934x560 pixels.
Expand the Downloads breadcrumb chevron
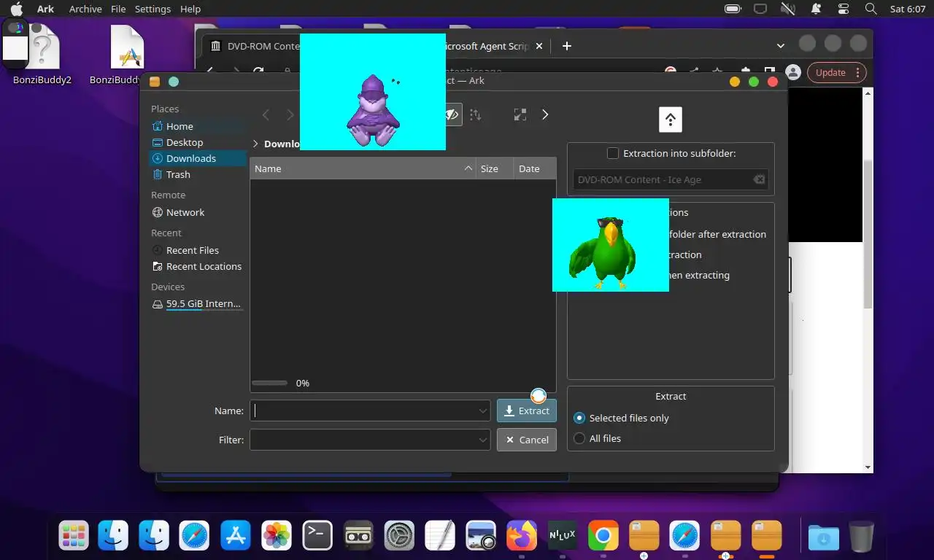[255, 144]
